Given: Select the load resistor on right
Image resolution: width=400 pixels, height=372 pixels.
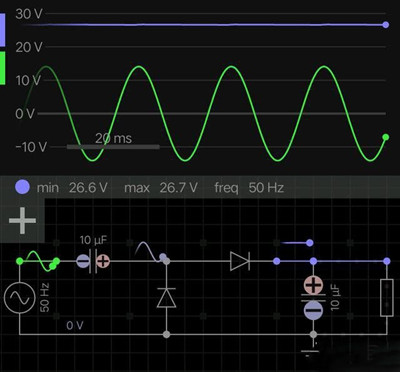Looking at the screenshot, I should click(x=387, y=297).
